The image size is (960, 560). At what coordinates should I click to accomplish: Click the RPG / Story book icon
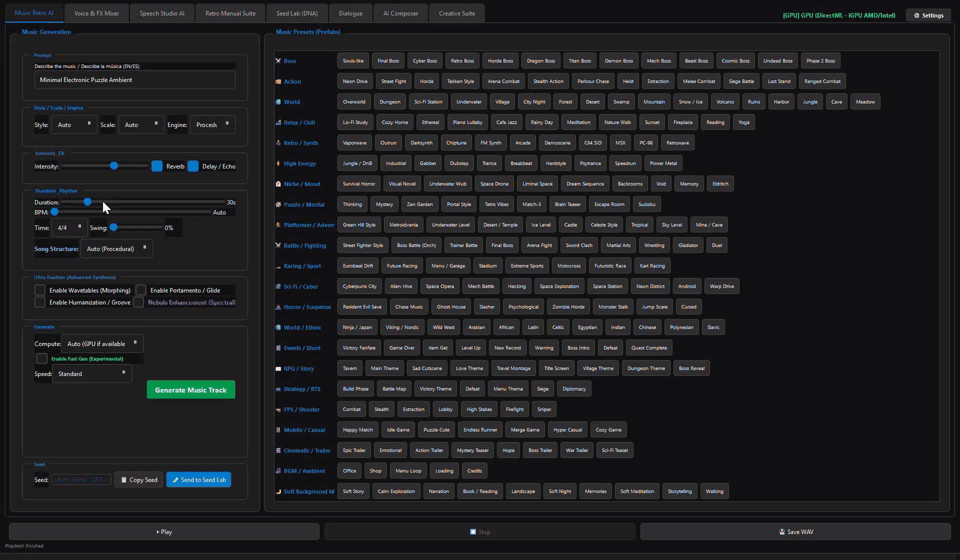click(278, 368)
